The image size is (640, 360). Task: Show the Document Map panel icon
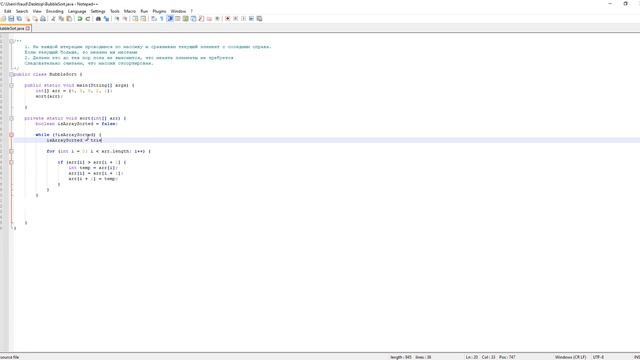point(186,19)
